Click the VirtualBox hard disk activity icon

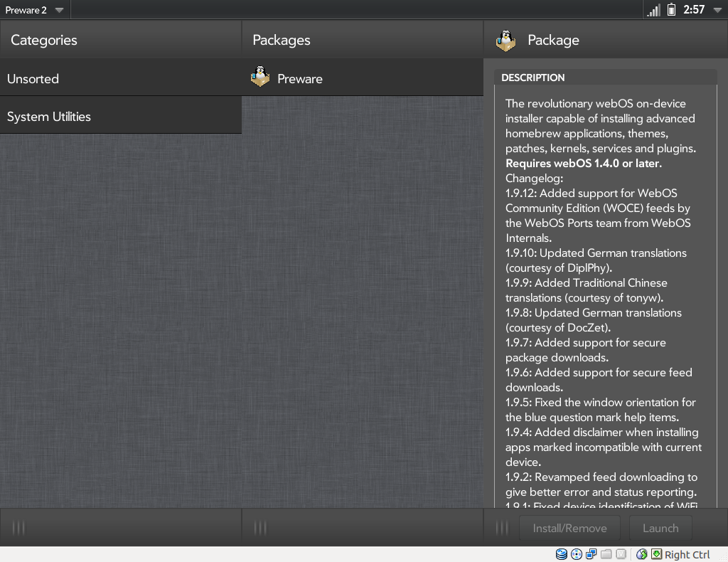[562, 554]
